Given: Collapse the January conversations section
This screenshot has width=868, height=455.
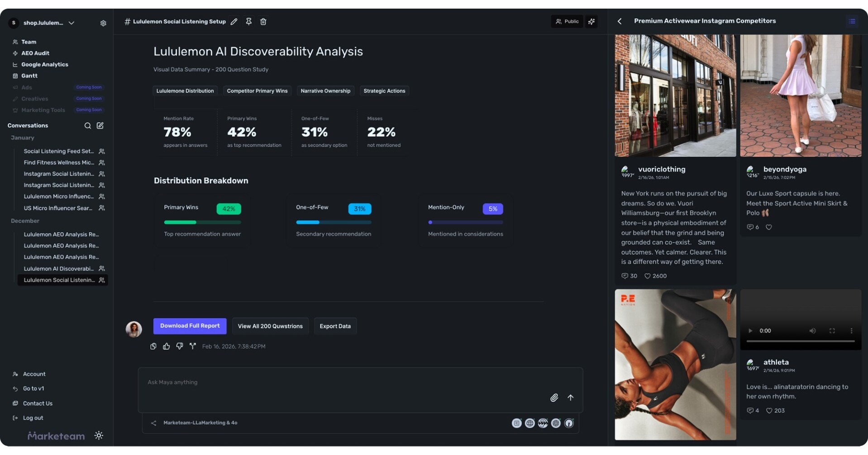Looking at the screenshot, I should pos(23,138).
